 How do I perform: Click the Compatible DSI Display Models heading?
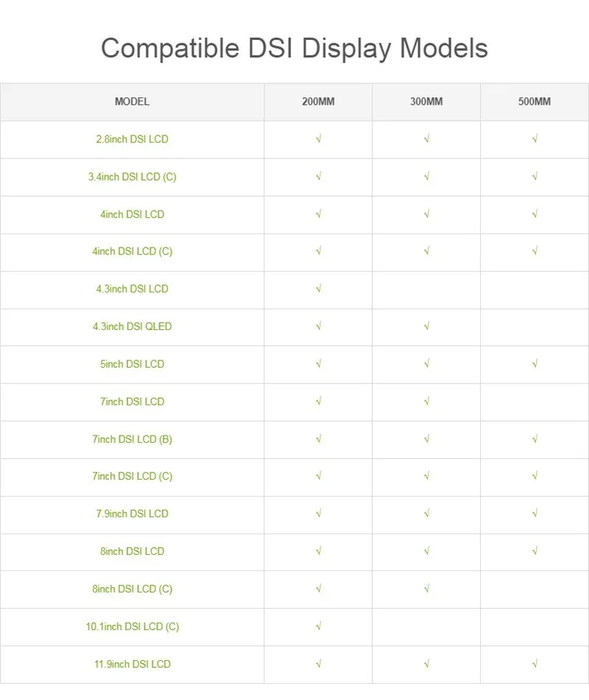[294, 49]
